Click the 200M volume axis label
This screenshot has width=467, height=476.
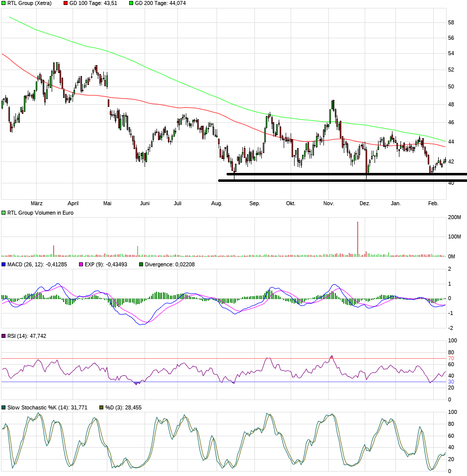(x=455, y=218)
